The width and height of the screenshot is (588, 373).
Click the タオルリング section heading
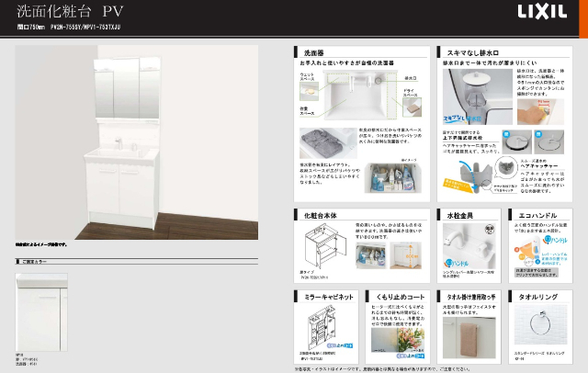537,297
